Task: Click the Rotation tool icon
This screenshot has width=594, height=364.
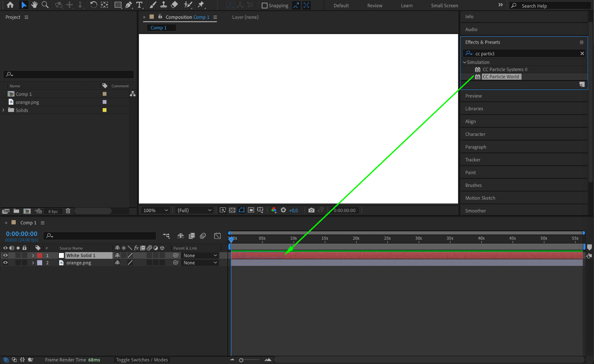Action: pos(93,5)
